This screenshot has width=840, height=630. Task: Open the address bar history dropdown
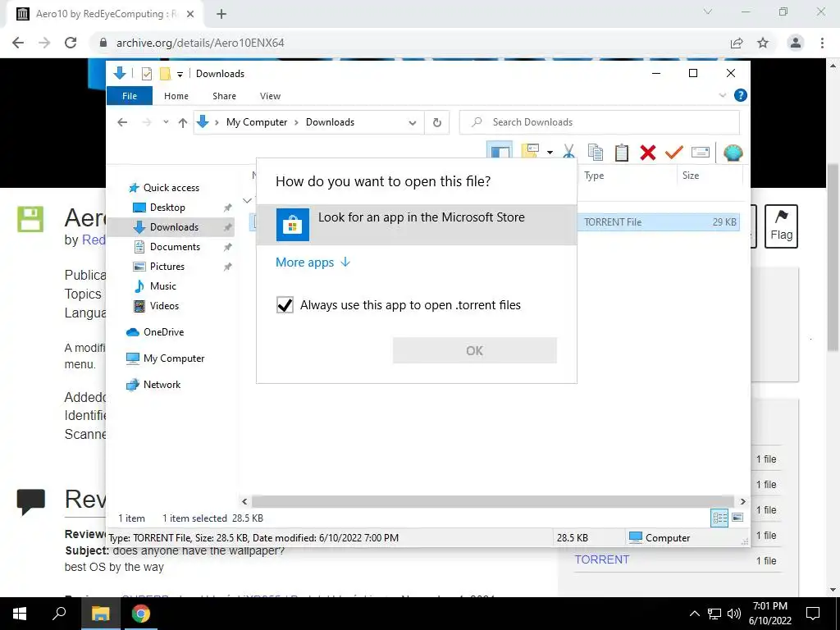(x=412, y=123)
